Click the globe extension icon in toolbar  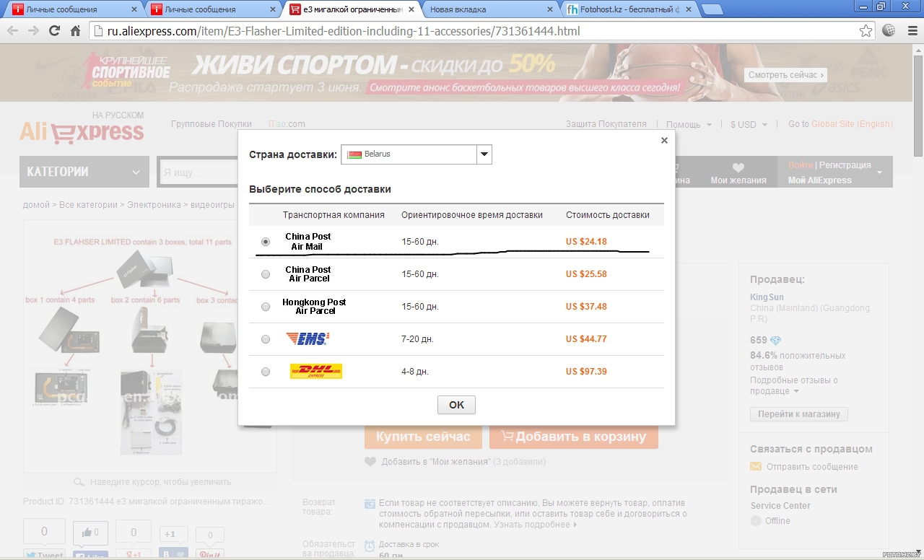[889, 30]
